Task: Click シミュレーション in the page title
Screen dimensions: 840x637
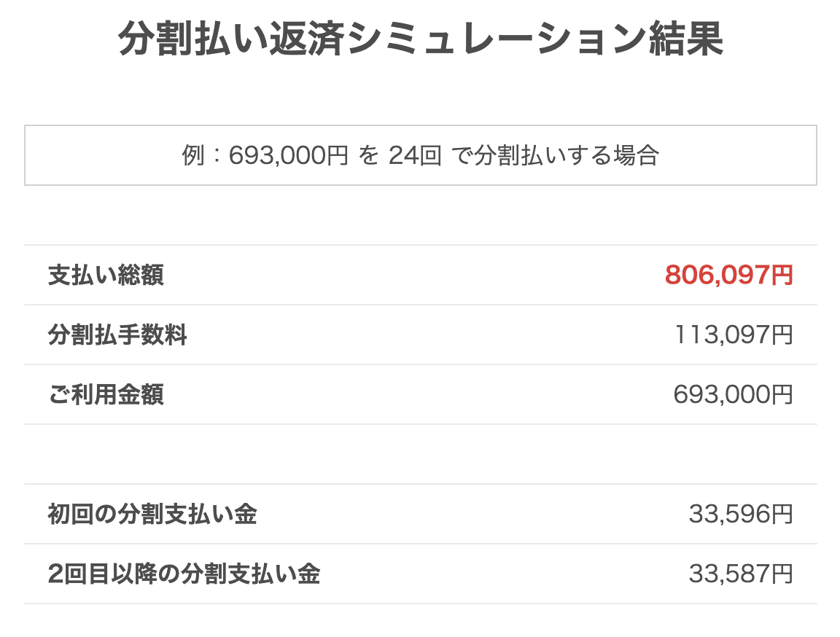Action: 495,39
